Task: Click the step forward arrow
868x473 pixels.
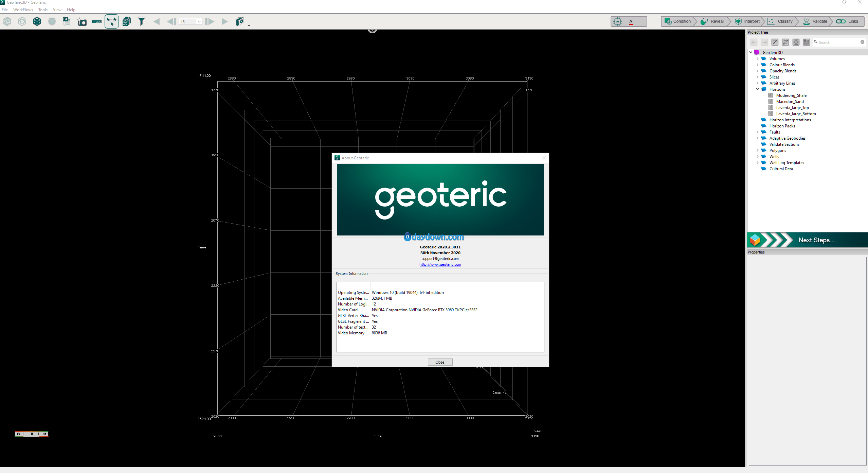Action: [x=210, y=22]
